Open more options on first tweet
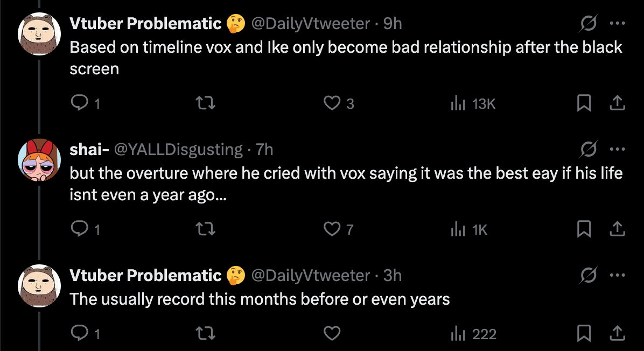Image resolution: width=644 pixels, height=351 pixels. coord(617,24)
